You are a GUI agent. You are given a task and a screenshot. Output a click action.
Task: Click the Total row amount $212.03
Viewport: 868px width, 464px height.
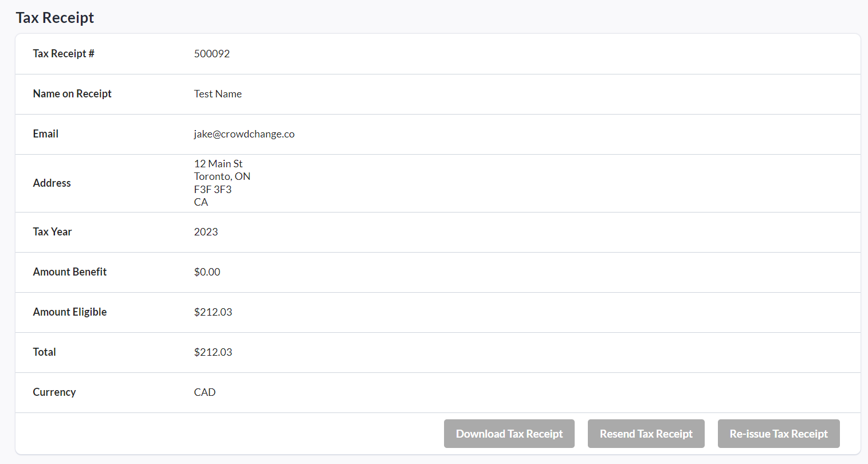click(x=213, y=352)
